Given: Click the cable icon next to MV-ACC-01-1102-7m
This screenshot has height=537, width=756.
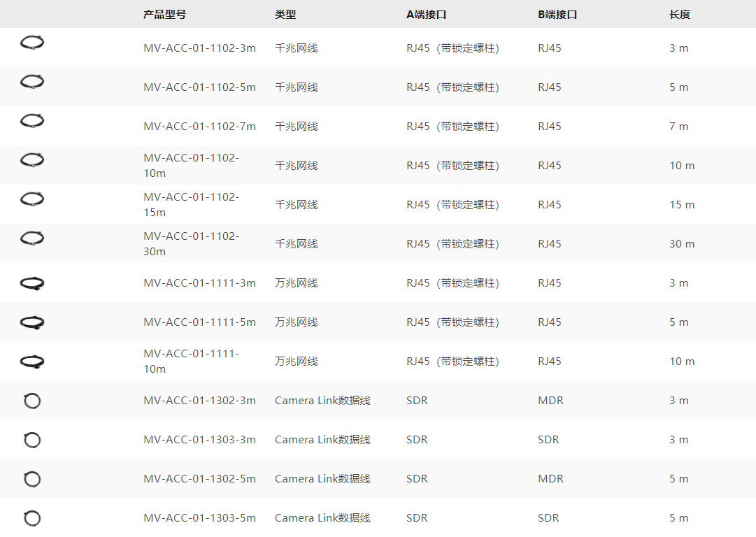Looking at the screenshot, I should [x=31, y=122].
